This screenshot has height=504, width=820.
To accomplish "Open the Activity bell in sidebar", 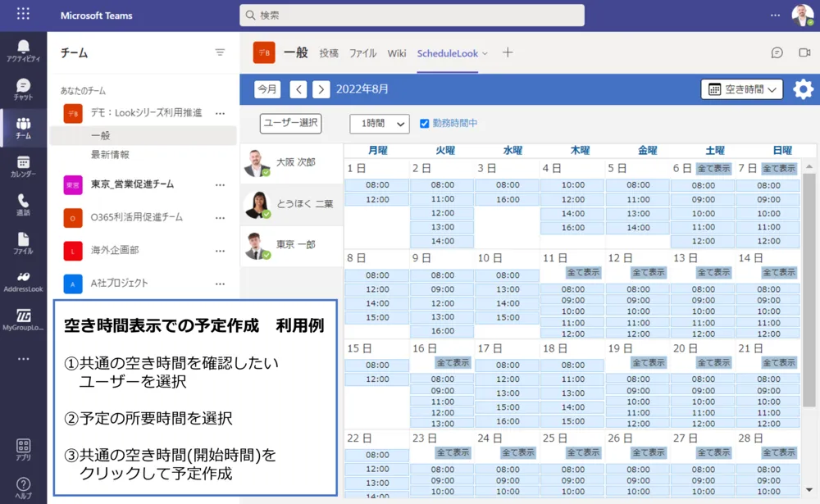I will click(23, 51).
